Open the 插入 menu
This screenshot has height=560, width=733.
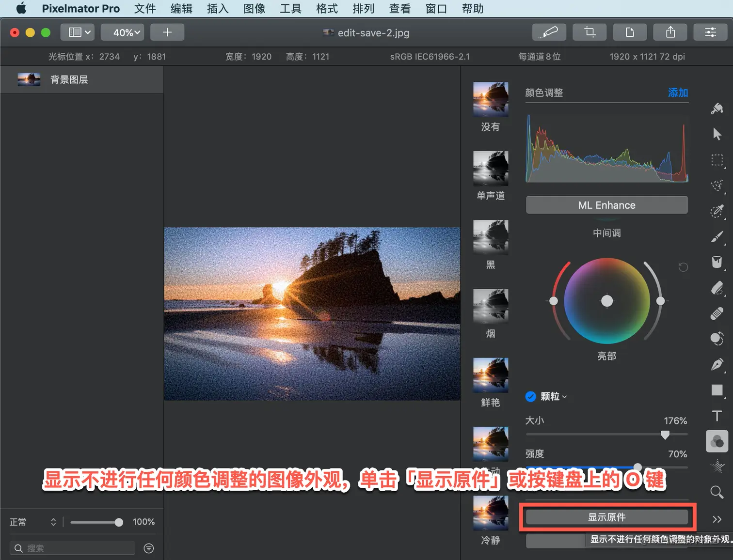click(x=218, y=9)
